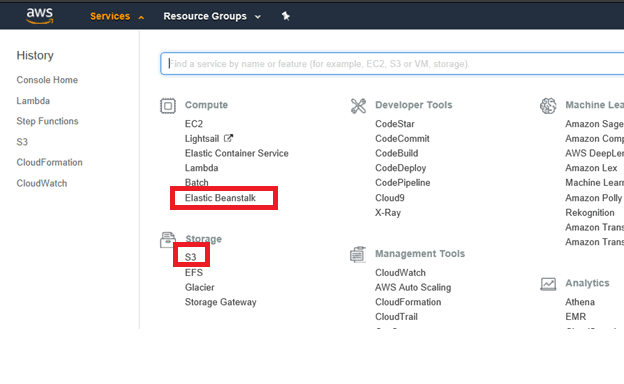Viewport: 624px width, 384px height.
Task: Open the EC2 service
Action: tap(194, 124)
